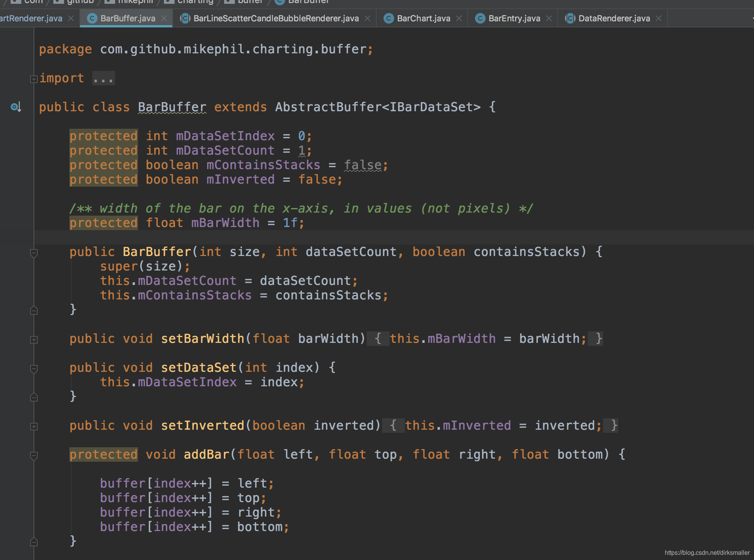Click the 'buffer[index++] = bottom;' line
The height and width of the screenshot is (560, 754).
[x=194, y=527]
